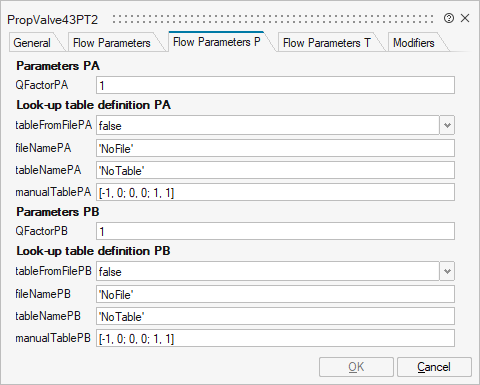Open tableFromFilePA combo box showing false
Image resolution: width=480 pixels, height=385 pixels.
268,125
